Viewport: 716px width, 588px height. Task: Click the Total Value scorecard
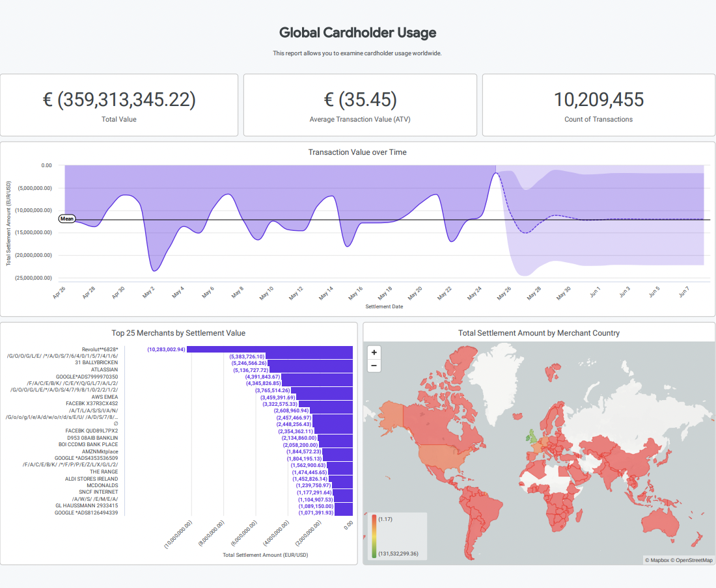click(x=119, y=105)
